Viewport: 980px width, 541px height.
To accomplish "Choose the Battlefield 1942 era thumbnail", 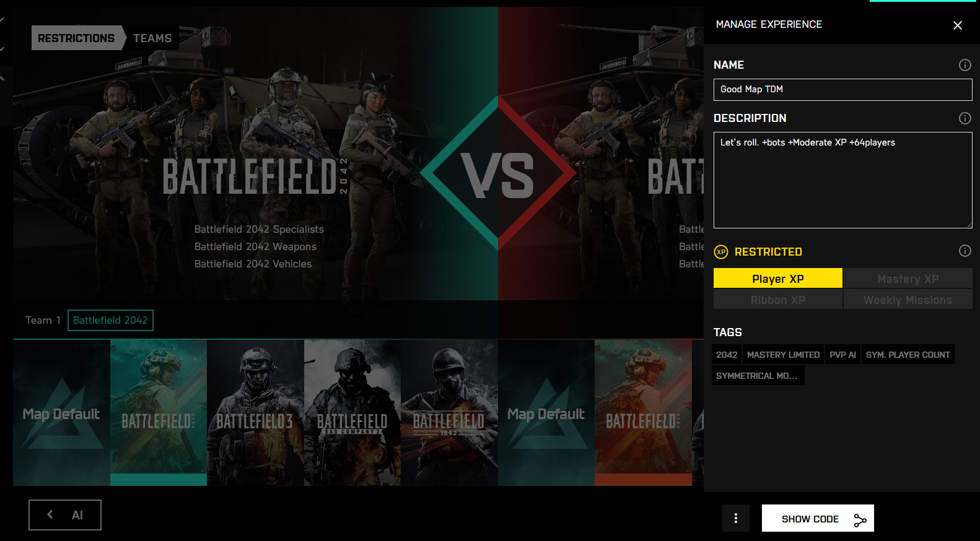I will (x=449, y=412).
